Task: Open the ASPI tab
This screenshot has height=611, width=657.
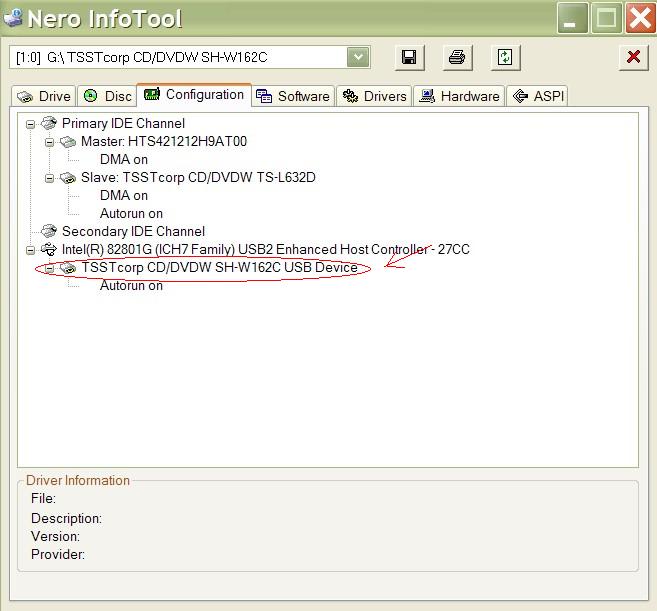Action: (538, 96)
